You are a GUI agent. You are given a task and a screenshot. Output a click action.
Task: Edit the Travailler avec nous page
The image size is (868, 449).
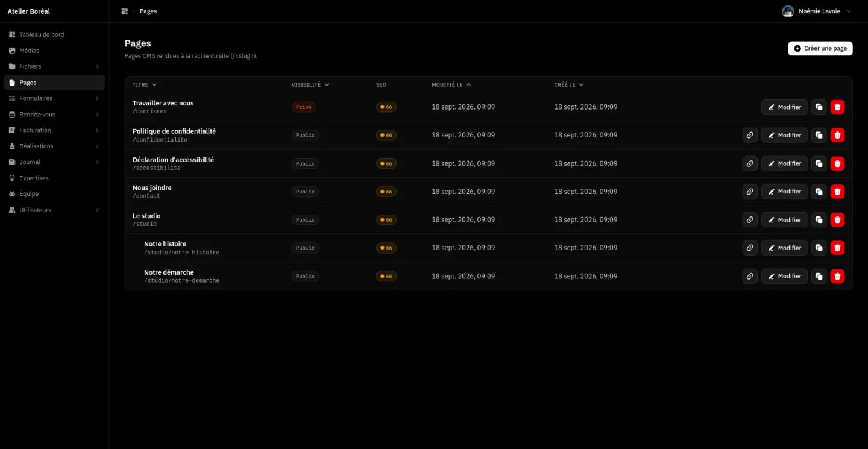click(784, 107)
